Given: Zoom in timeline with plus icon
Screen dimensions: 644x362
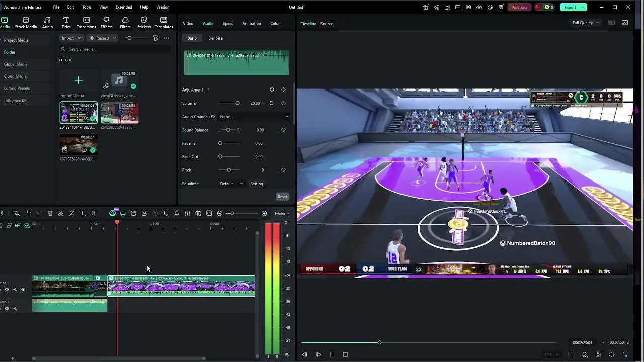Looking at the screenshot, I should (264, 213).
